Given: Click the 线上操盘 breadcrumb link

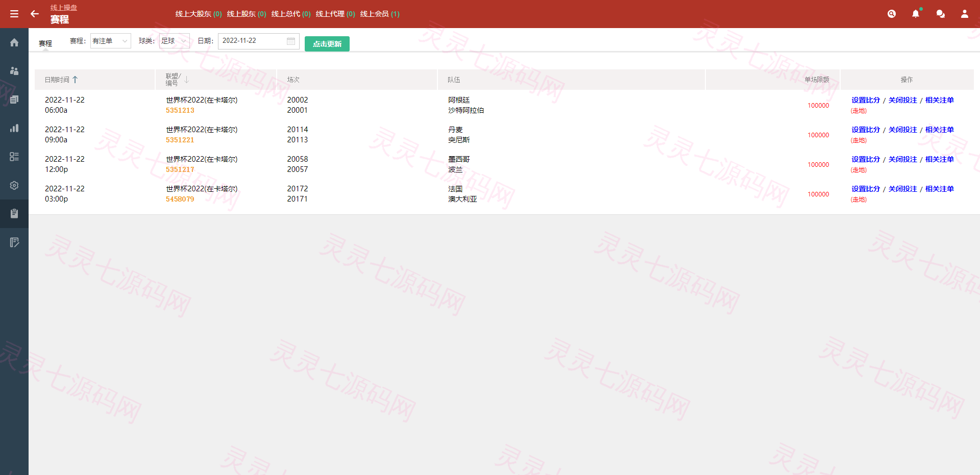Looking at the screenshot, I should [x=64, y=8].
